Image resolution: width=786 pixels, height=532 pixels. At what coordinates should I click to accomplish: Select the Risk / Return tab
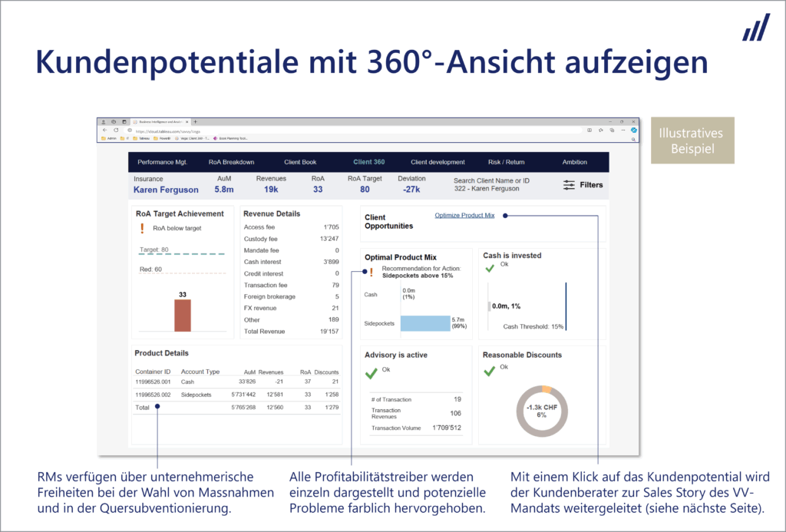[507, 162]
